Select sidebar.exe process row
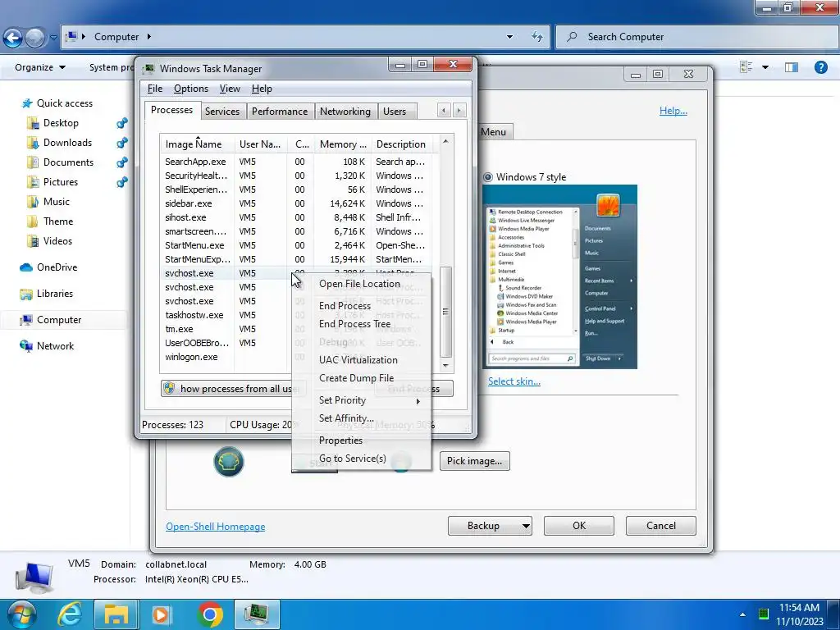840x630 pixels. pos(299,203)
